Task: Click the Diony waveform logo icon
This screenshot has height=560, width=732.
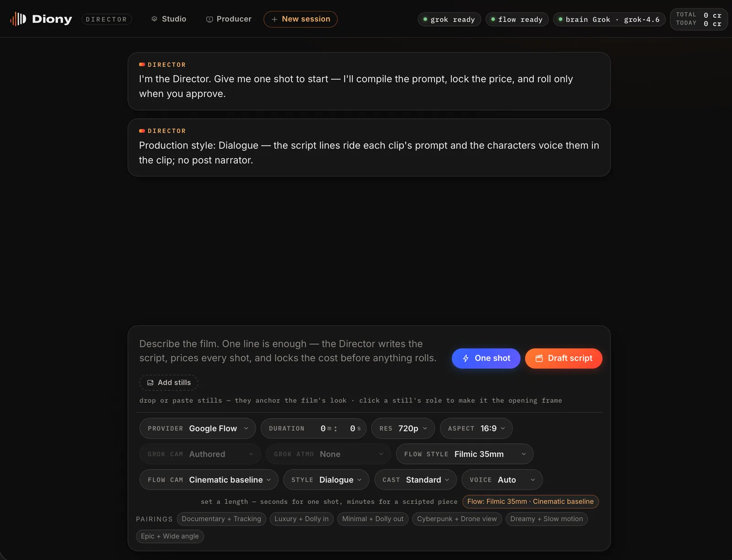Action: 18,19
